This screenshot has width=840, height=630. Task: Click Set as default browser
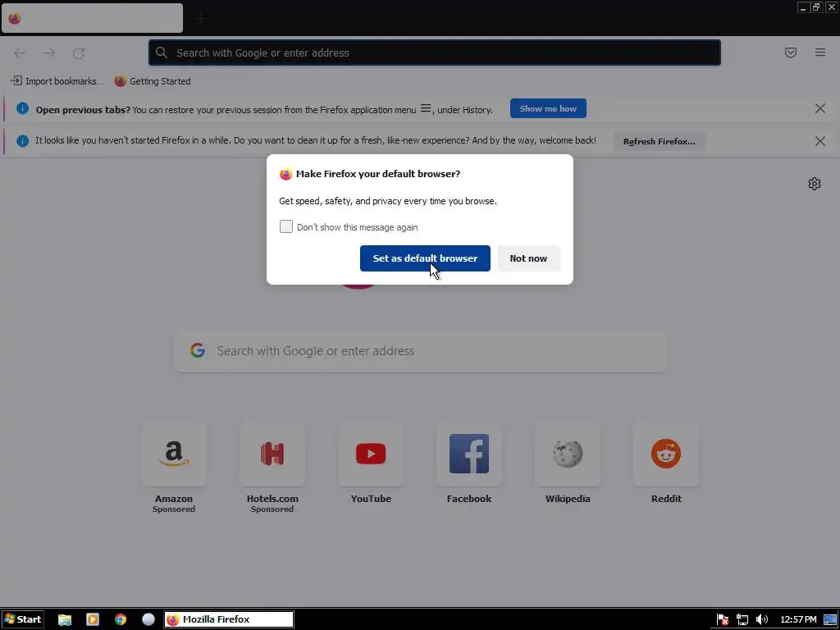point(425,258)
